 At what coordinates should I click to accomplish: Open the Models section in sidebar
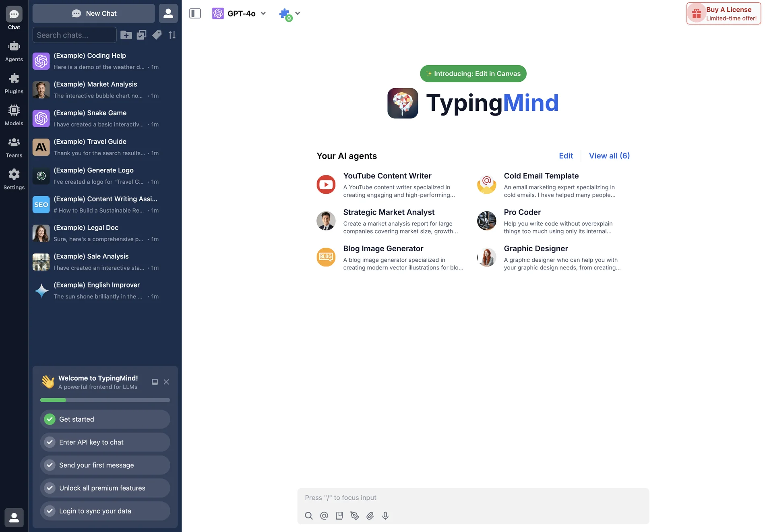[x=14, y=115]
